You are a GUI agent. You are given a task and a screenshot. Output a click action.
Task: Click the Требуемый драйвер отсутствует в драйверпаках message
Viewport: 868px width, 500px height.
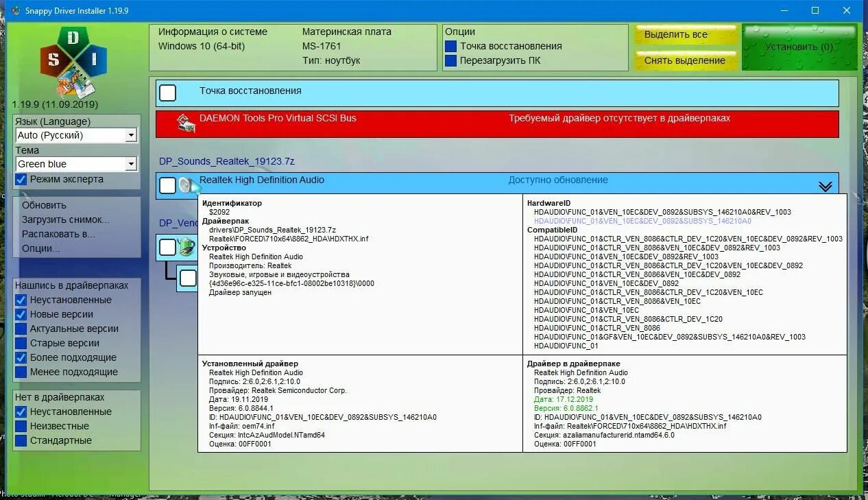point(619,118)
